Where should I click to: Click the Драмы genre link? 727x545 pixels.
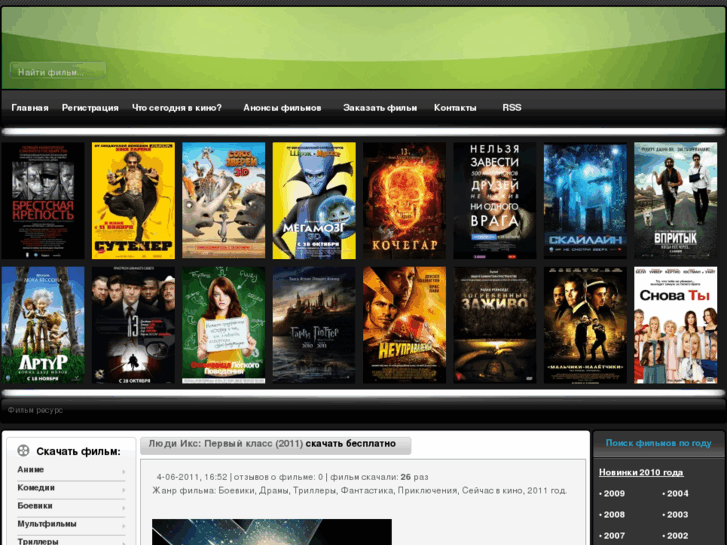point(274,490)
